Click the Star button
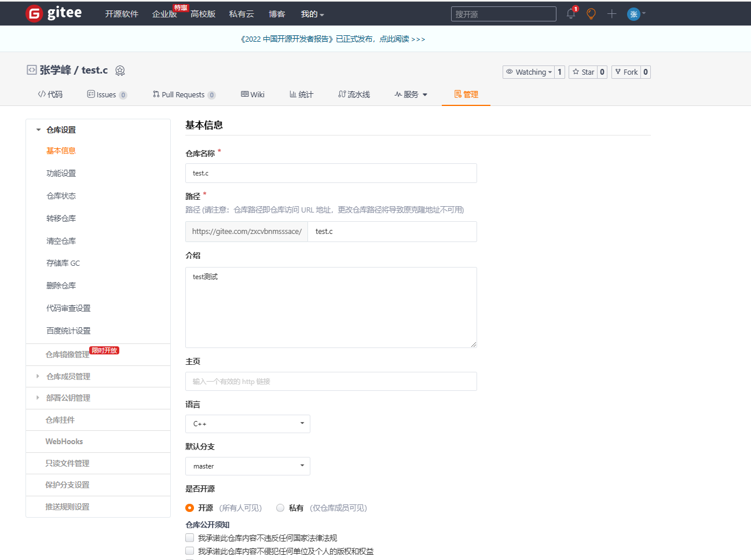Image resolution: width=751 pixels, height=560 pixels. (x=583, y=72)
